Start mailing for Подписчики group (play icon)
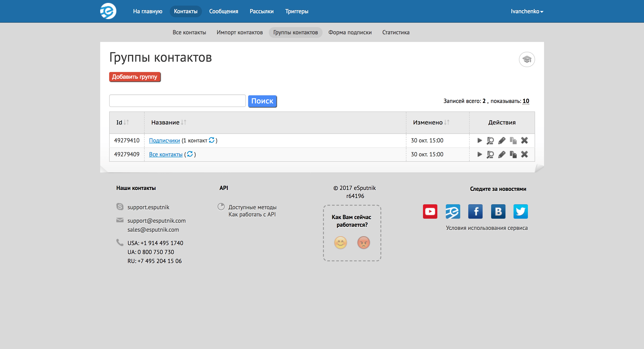Screen dimensions: 644x349 pyautogui.click(x=479, y=140)
